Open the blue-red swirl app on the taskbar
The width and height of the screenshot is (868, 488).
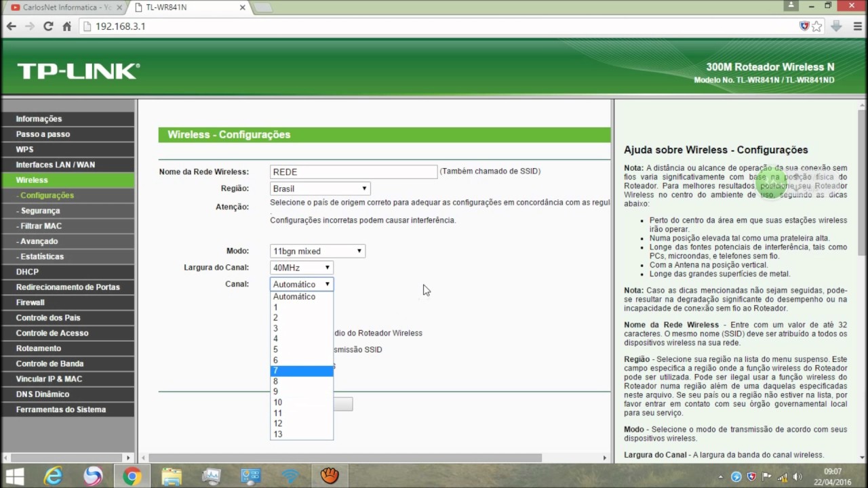[x=93, y=476]
